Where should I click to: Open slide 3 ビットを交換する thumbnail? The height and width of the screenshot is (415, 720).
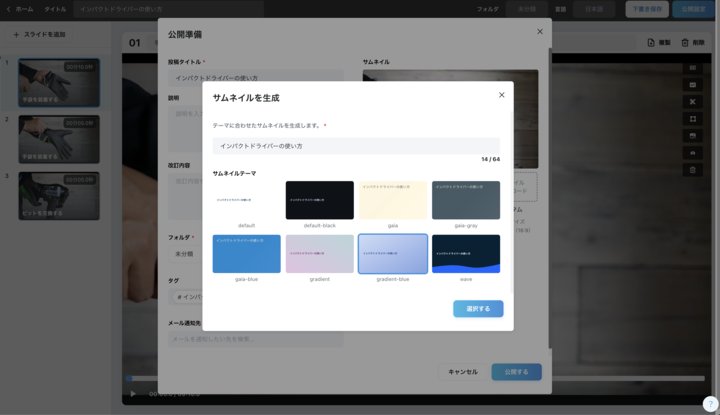[59, 196]
